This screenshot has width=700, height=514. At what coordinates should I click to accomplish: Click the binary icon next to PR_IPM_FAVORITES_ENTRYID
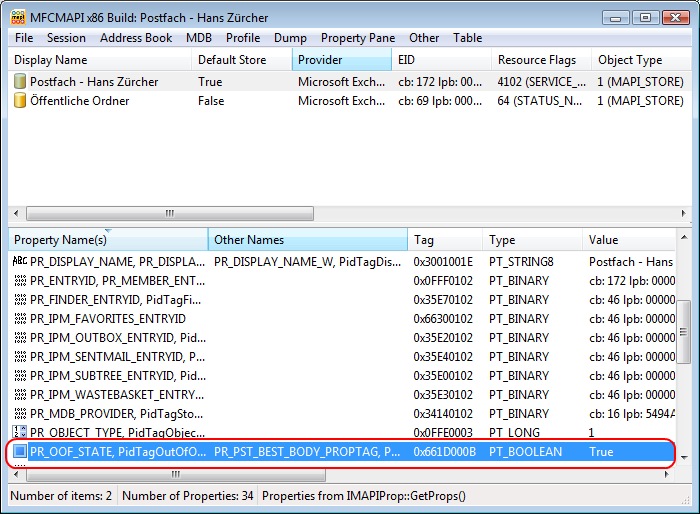20,318
